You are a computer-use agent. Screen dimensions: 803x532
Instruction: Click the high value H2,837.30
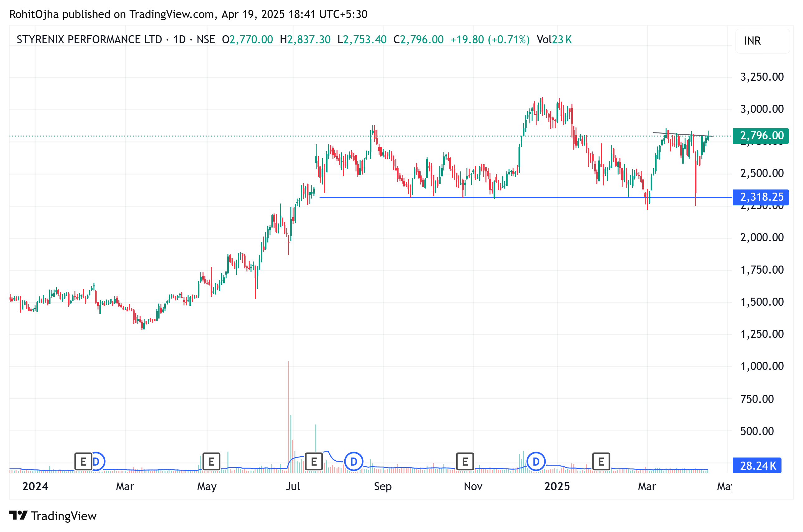pyautogui.click(x=305, y=40)
